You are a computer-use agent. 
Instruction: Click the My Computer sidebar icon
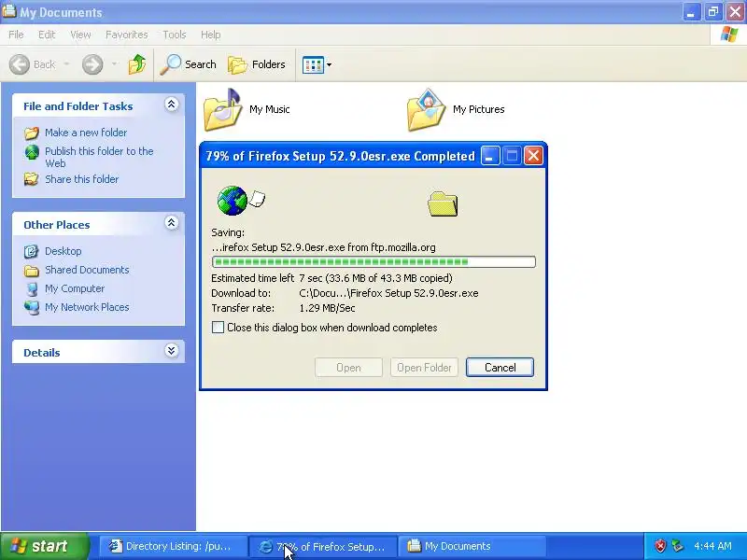click(x=32, y=289)
